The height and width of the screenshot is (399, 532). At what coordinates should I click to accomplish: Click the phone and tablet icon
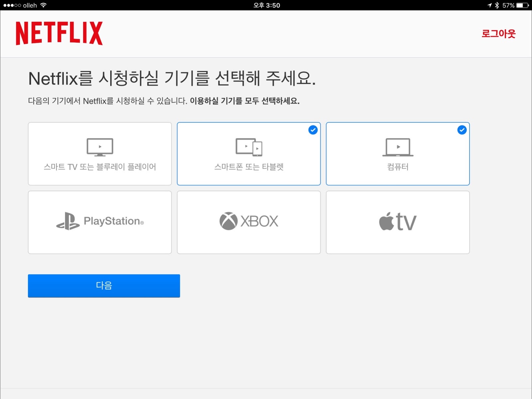point(249,147)
